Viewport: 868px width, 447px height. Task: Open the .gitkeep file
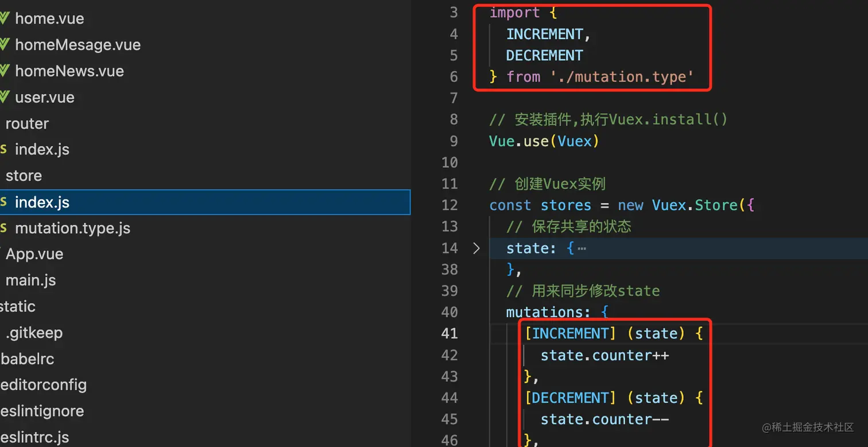[x=34, y=333]
